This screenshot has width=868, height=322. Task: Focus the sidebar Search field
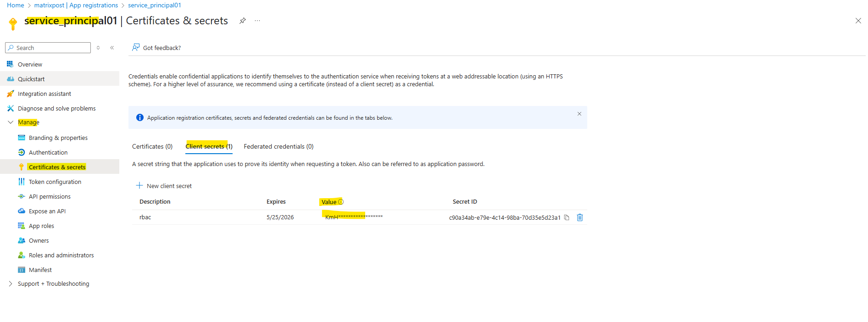pos(48,48)
